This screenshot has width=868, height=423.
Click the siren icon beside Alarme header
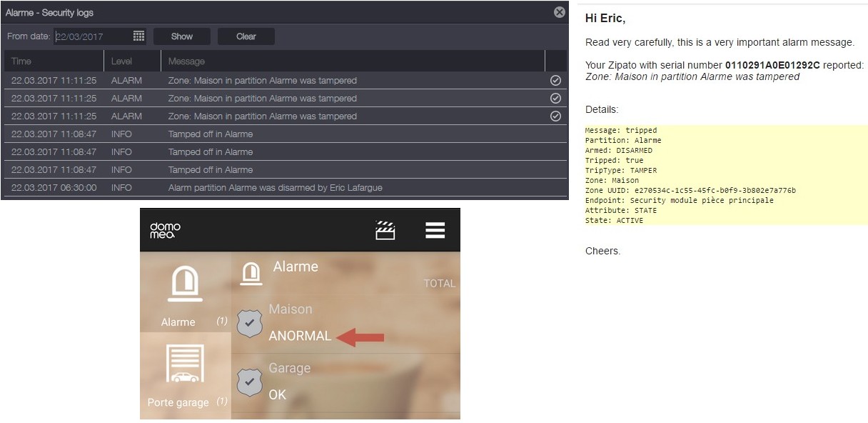[251, 272]
